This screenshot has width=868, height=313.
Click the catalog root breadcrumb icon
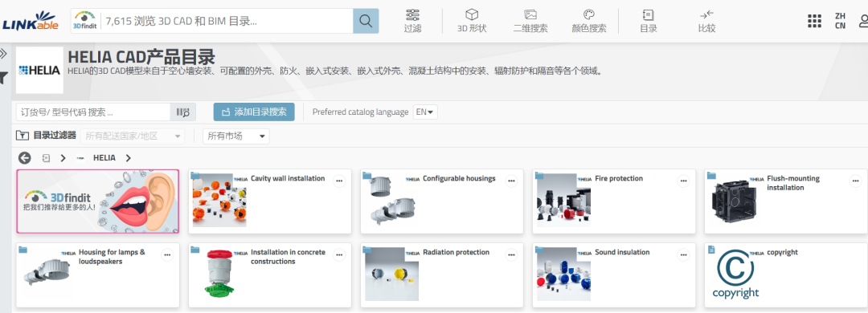[46, 157]
